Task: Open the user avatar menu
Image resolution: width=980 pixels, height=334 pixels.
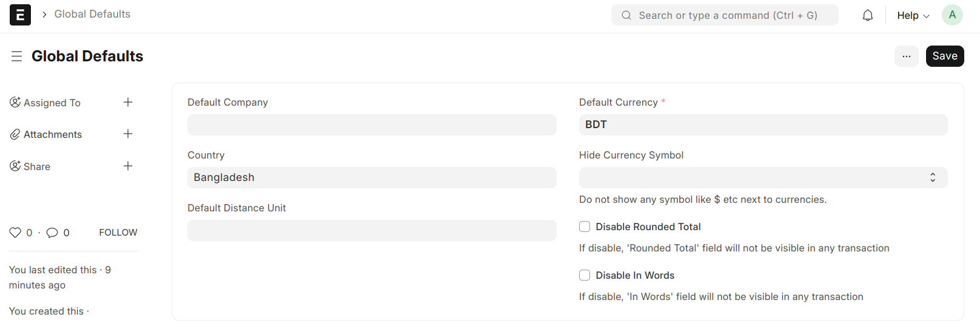Action: 952,15
